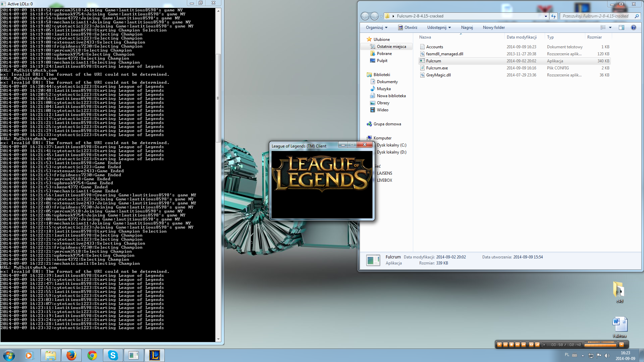Select the c4d desktop folder icon
The image size is (644, 362).
click(620, 292)
